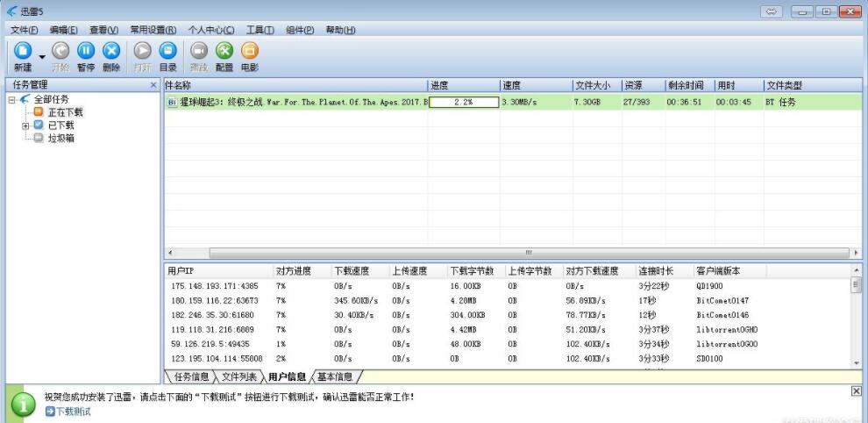Viewport: 868px width, 423px height.
Task: Switch to the 用户信息 tab
Action: 287,377
